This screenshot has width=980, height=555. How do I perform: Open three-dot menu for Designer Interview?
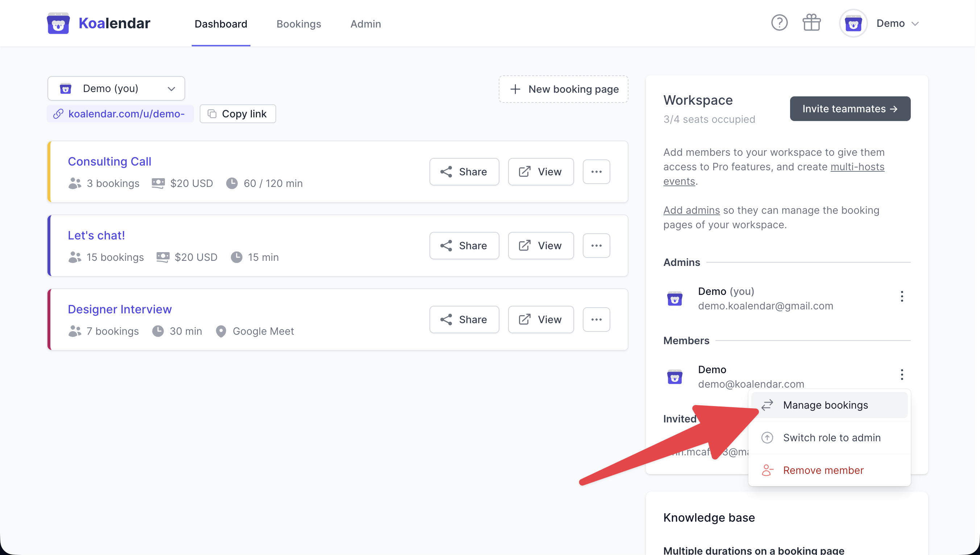pyautogui.click(x=596, y=320)
